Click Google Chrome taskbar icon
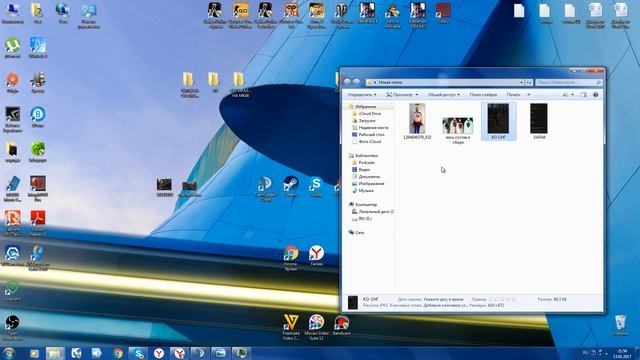The width and height of the screenshot is (640, 360). pos(118,353)
